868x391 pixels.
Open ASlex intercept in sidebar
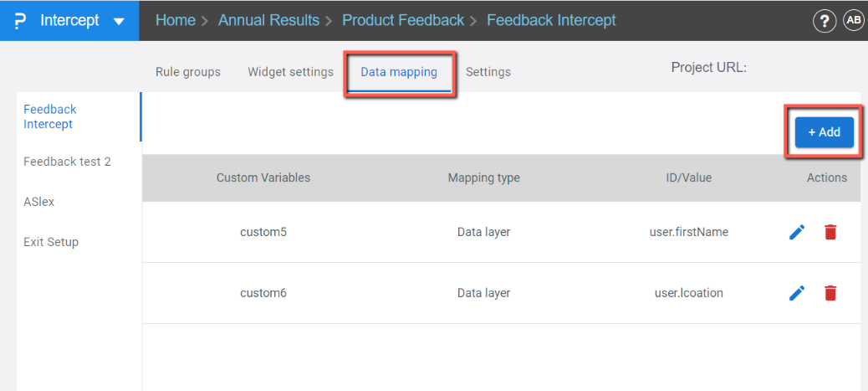pyautogui.click(x=39, y=202)
